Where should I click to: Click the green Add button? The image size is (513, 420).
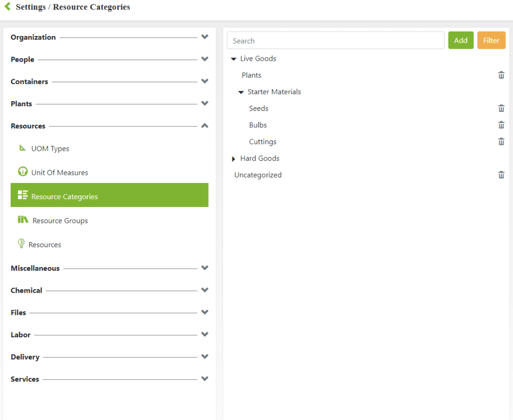pos(460,41)
